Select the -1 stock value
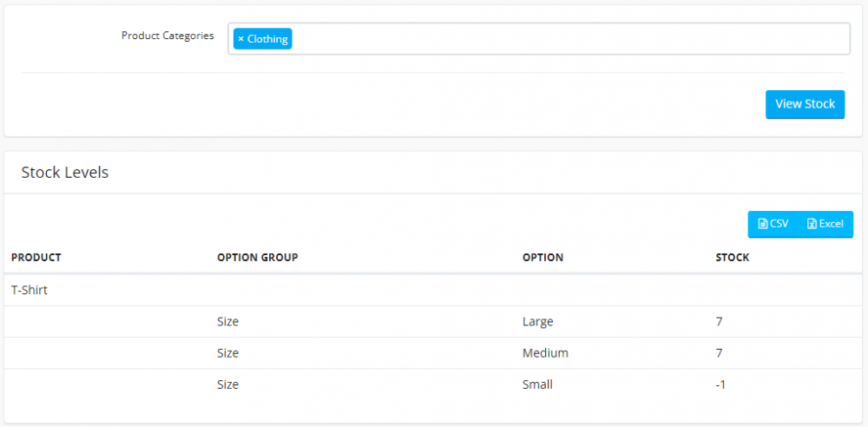 point(720,384)
